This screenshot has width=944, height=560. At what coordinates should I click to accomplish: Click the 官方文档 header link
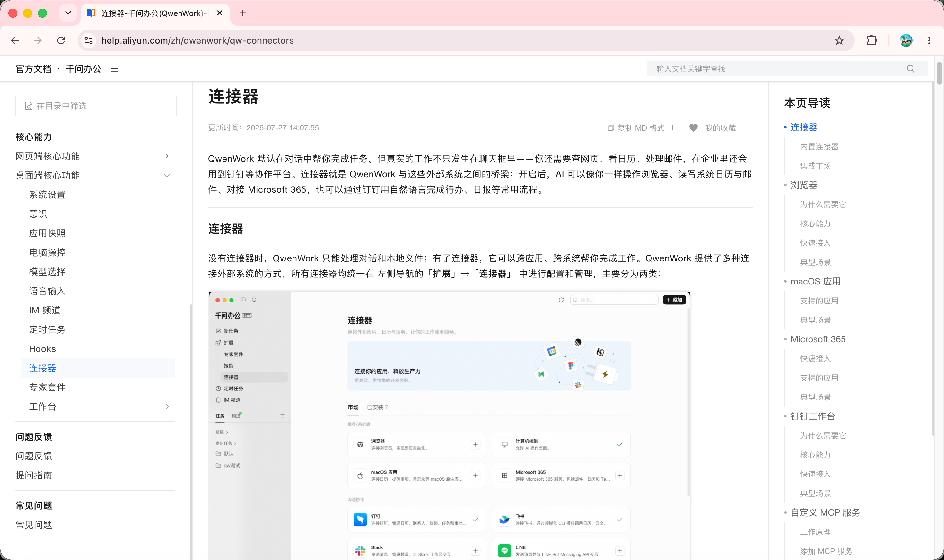[x=33, y=69]
